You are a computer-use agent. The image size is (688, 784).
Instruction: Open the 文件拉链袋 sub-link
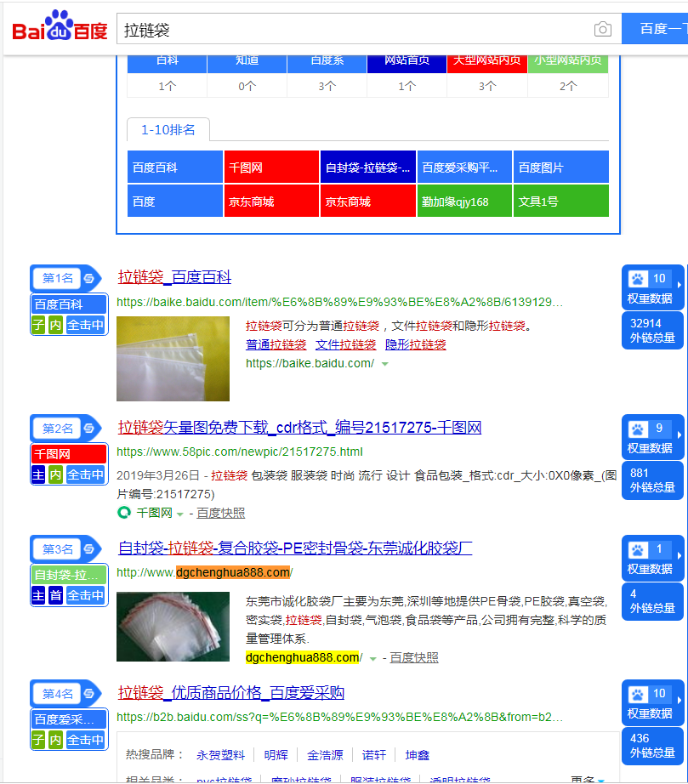coord(345,344)
